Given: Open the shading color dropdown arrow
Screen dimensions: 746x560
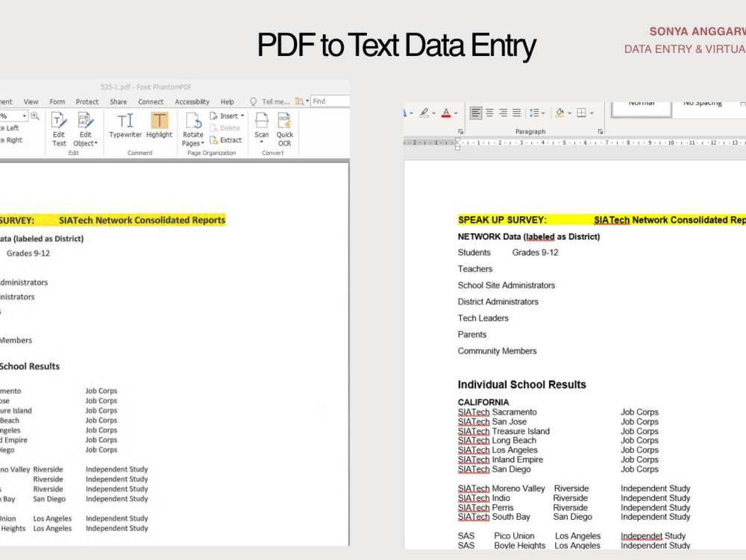Looking at the screenshot, I should coord(569,113).
